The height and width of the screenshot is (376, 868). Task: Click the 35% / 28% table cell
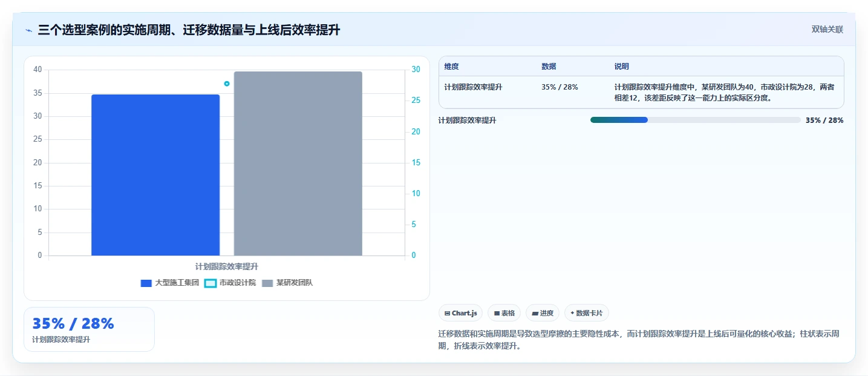(560, 87)
